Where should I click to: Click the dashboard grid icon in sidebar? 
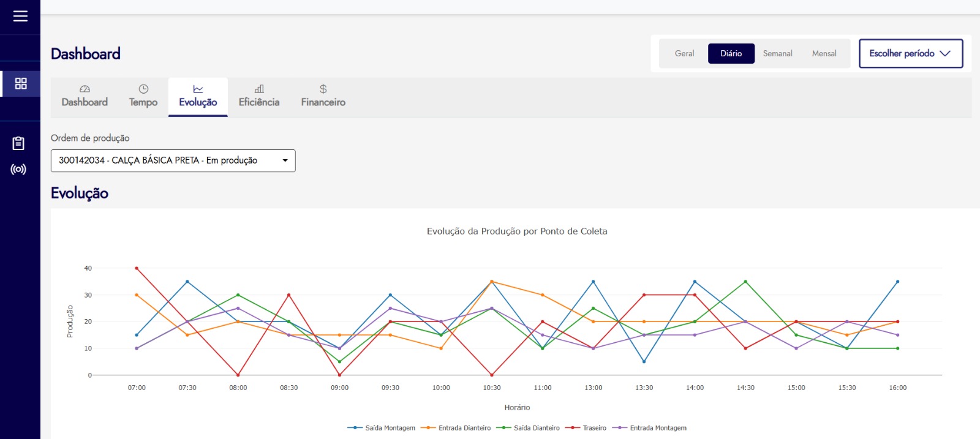(21, 83)
